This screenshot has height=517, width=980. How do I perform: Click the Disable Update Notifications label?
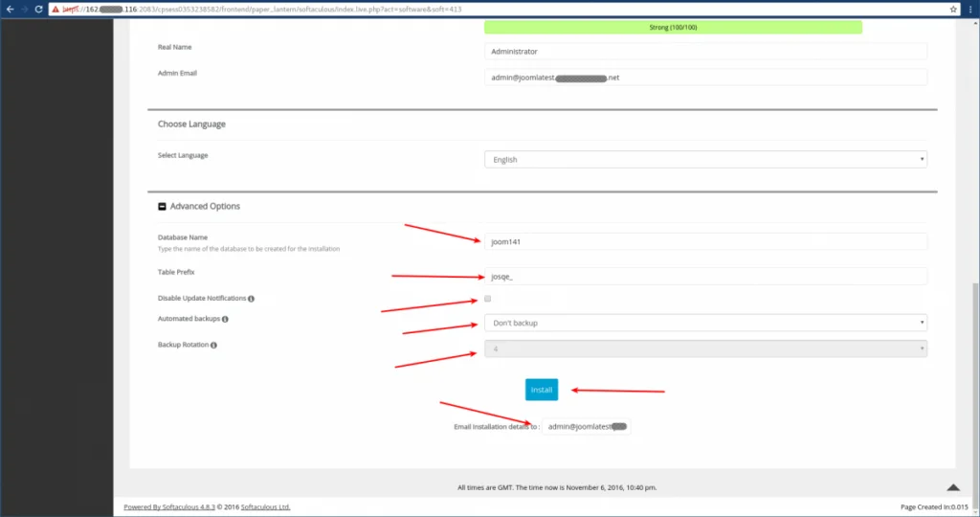coord(202,298)
